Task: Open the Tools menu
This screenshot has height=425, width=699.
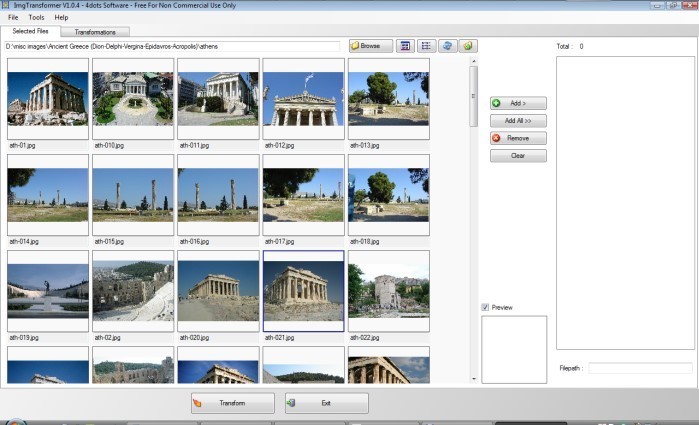Action: tap(36, 17)
